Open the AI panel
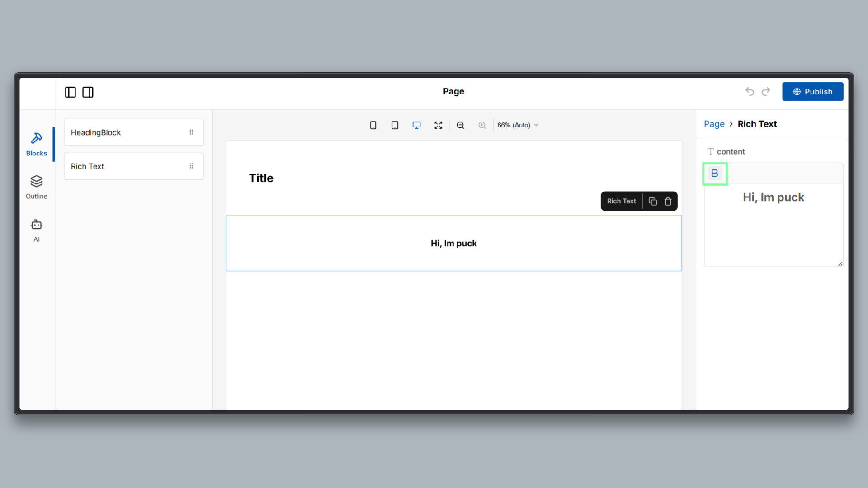868x488 pixels. click(36, 230)
